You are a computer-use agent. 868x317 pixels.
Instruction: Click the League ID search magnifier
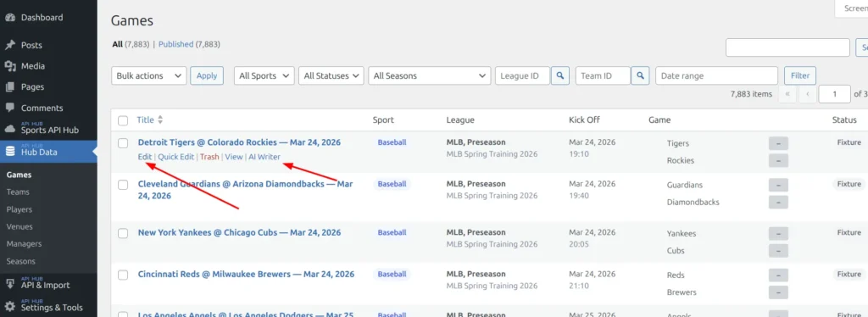point(559,75)
